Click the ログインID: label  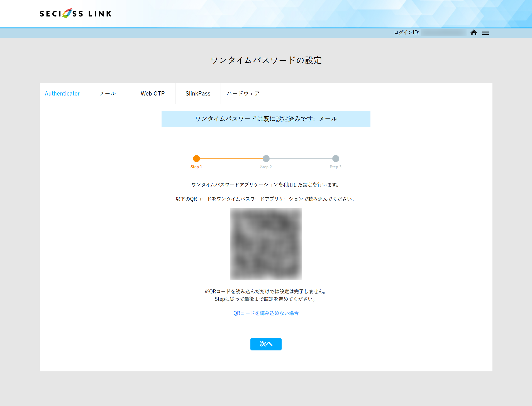coord(406,33)
